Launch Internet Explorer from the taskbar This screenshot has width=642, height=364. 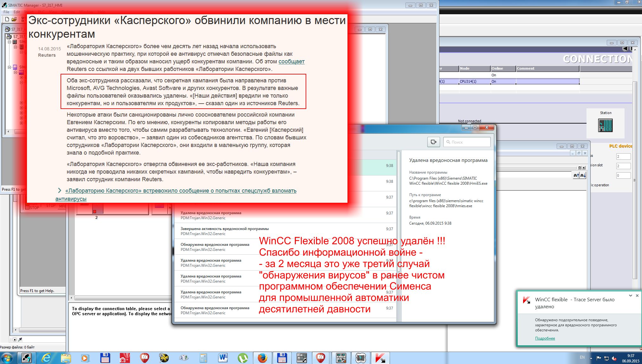coord(46,358)
